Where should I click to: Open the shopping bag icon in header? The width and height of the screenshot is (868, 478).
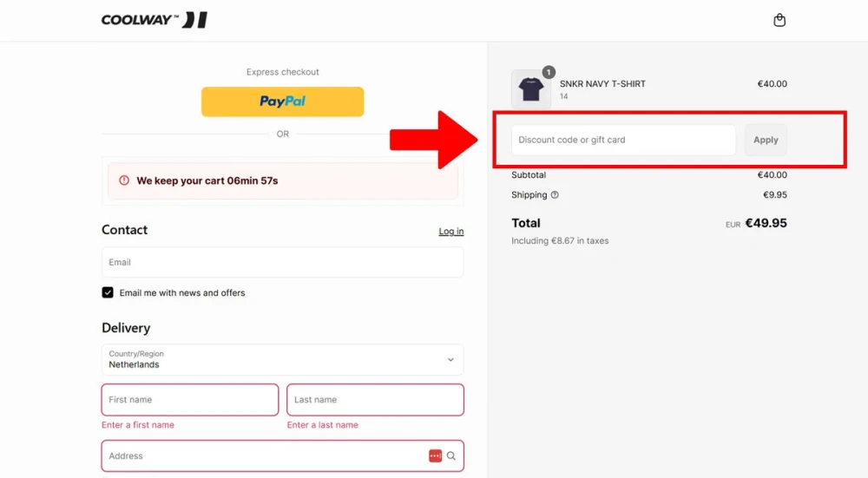tap(779, 20)
